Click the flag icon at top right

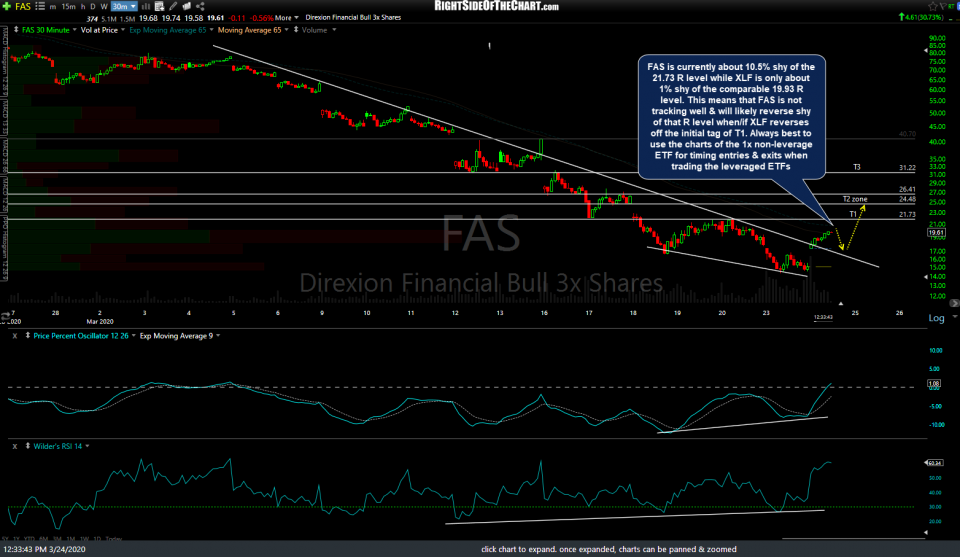click(x=945, y=6)
